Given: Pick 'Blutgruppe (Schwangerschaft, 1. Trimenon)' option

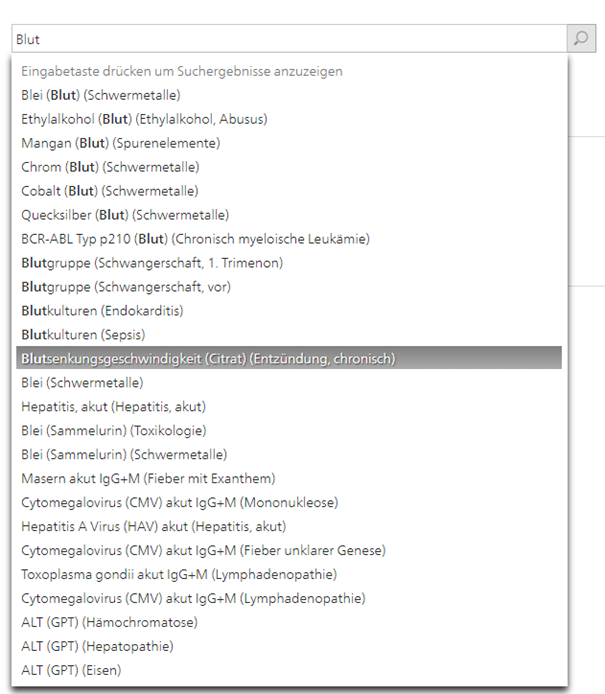Looking at the screenshot, I should 152,263.
